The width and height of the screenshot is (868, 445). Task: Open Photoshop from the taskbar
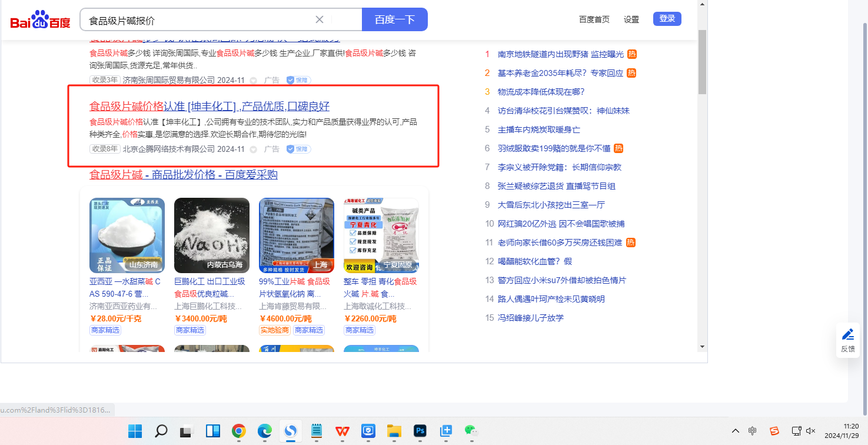coord(420,431)
